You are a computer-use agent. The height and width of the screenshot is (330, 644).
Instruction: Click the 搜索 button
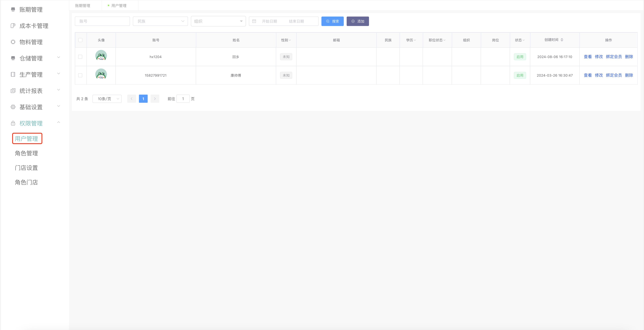[x=332, y=21]
